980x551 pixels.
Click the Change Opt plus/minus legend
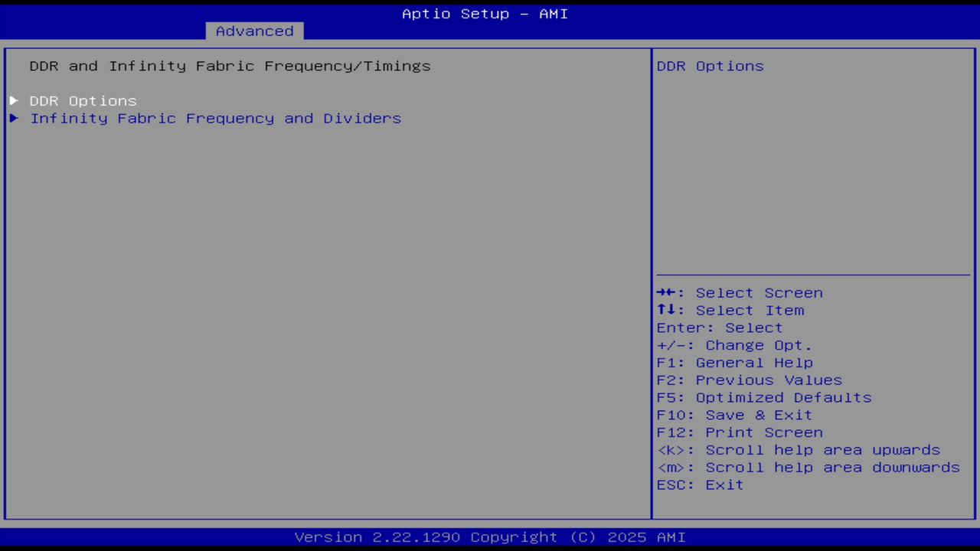tap(732, 345)
